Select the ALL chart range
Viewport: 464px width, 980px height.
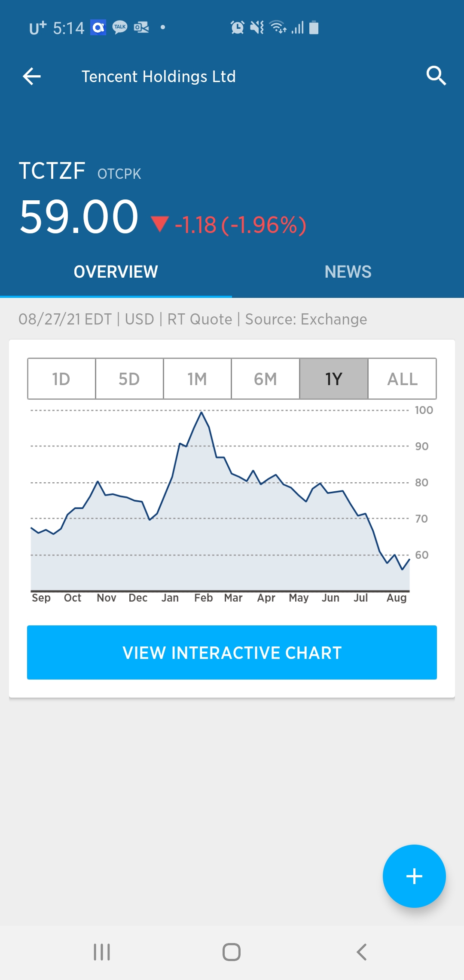coord(403,379)
